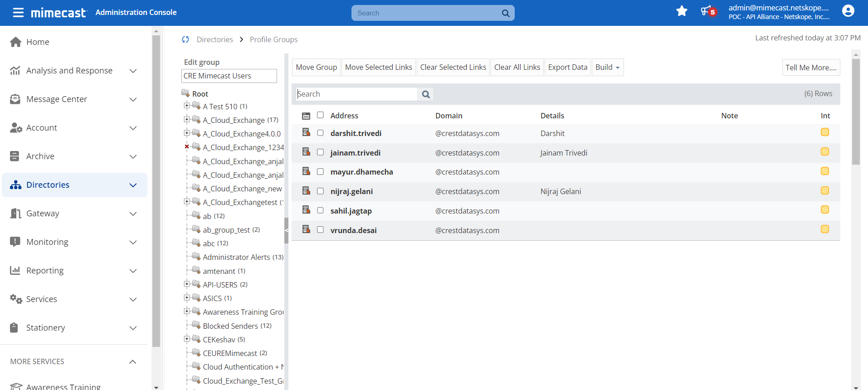The image size is (868, 390).
Task: Click the entry icon for vrunda.desai
Action: point(306,229)
